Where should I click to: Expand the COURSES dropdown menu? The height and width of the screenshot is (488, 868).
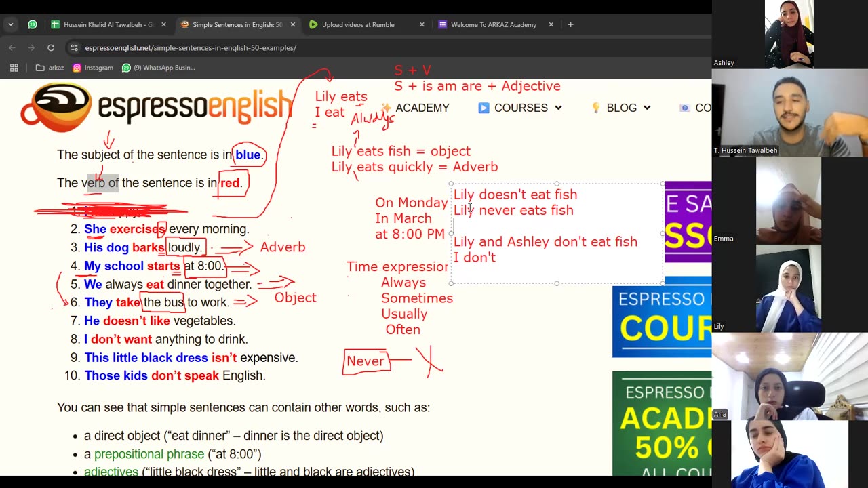520,108
